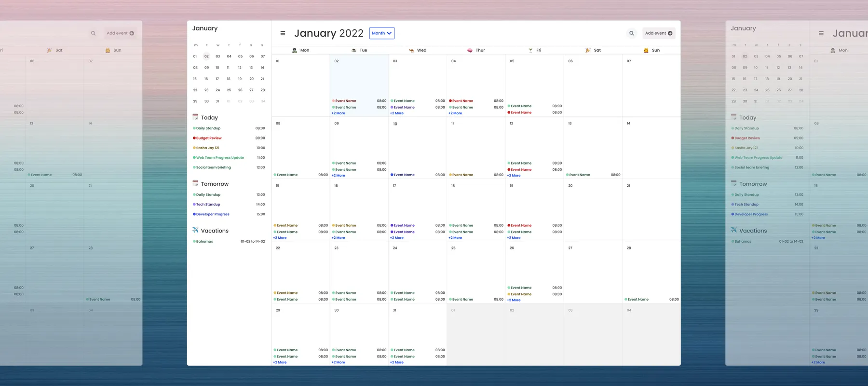
Task: Open the hamburger menu beside January 2022
Action: pyautogui.click(x=283, y=33)
